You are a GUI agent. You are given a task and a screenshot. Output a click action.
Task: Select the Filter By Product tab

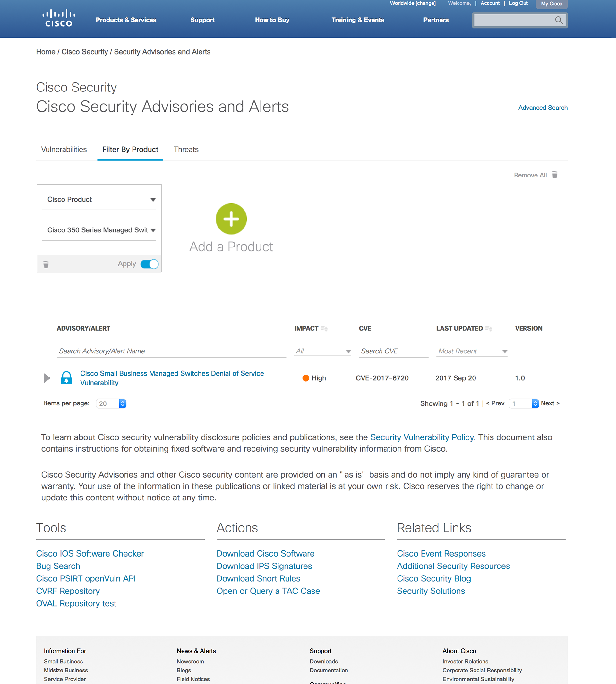(130, 149)
